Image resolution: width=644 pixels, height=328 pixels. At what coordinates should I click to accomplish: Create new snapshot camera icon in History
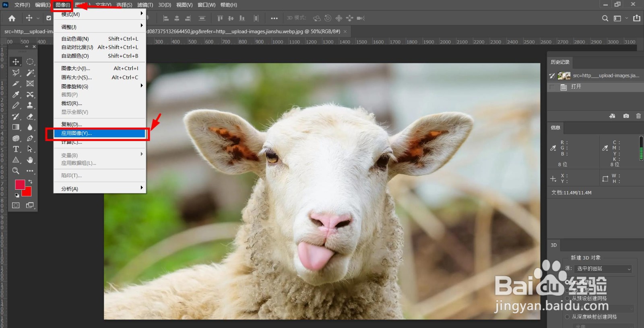(626, 116)
